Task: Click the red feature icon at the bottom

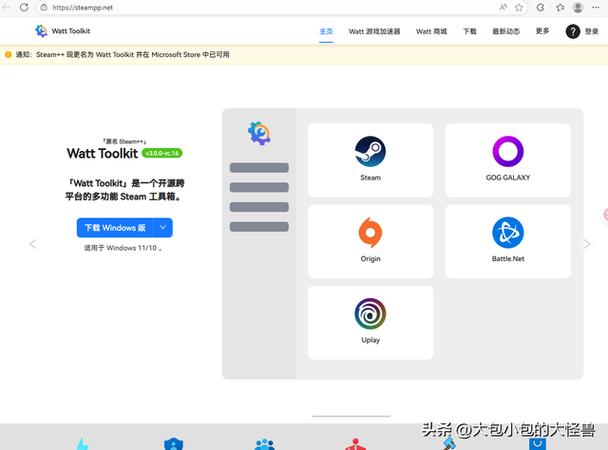Action: click(x=355, y=444)
